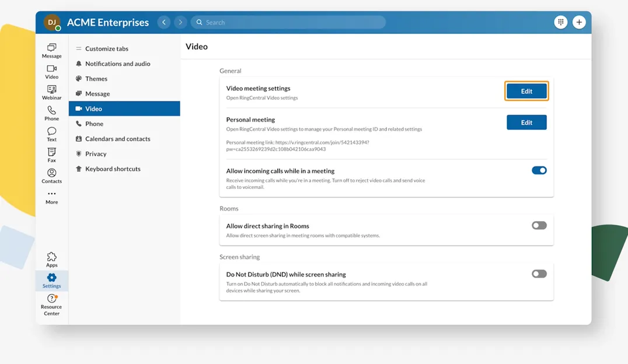The height and width of the screenshot is (364, 628).
Task: Edit the Video meeting settings
Action: tap(526, 91)
